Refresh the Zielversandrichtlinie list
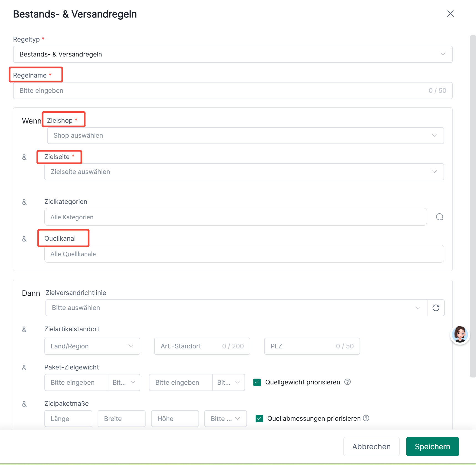Image resolution: width=476 pixels, height=465 pixels. (436, 308)
